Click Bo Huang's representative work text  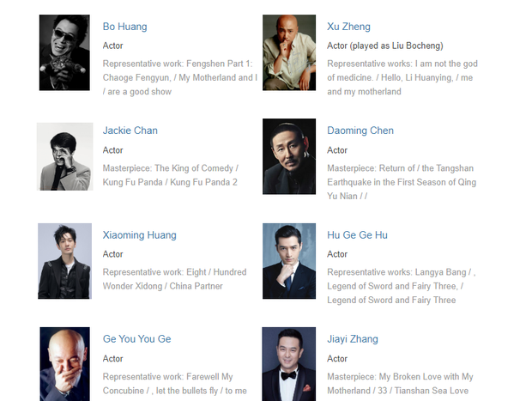[x=179, y=77]
